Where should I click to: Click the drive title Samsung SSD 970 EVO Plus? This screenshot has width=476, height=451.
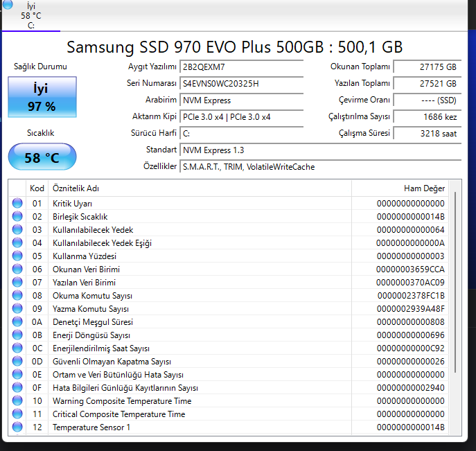[x=235, y=47]
